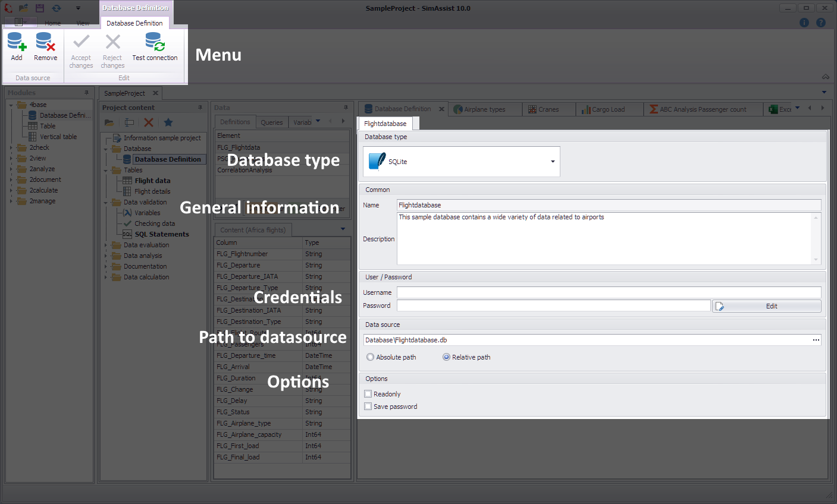Select the Absolute path radio button
837x504 pixels.
(x=371, y=357)
